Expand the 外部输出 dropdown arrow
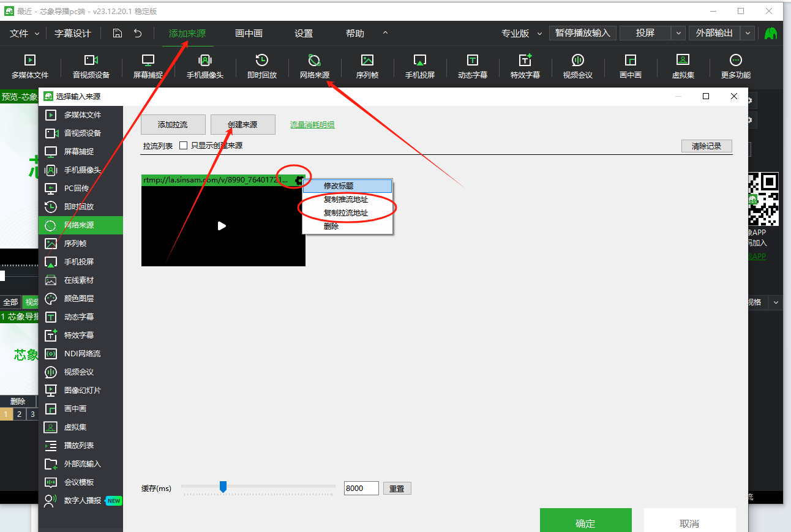The image size is (791, 532). click(748, 33)
